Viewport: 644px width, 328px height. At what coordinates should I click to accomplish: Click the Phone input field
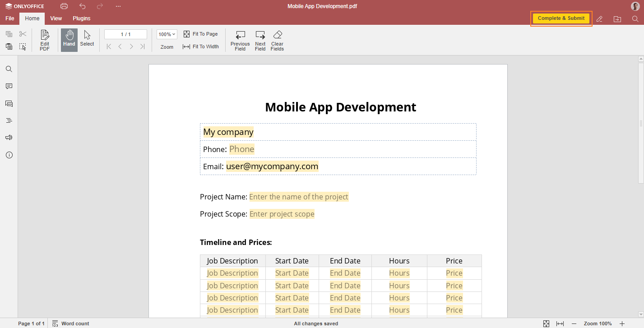tap(241, 149)
